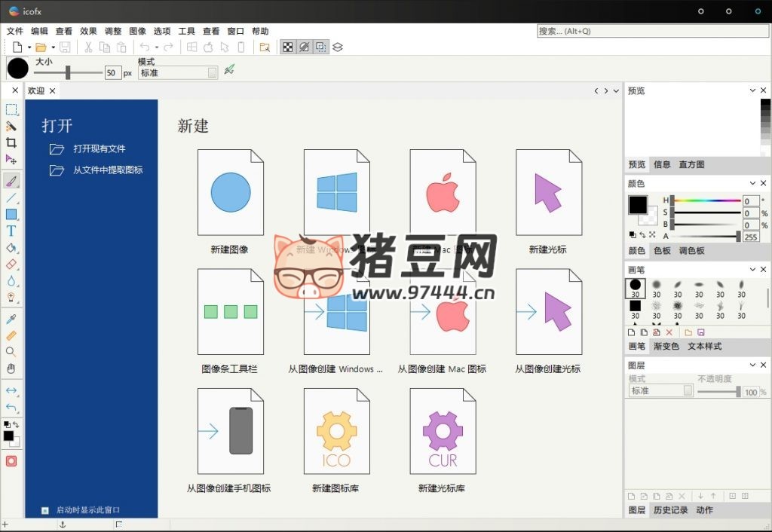772x532 pixels.
Task: Click the 搜索 search field
Action: click(653, 32)
